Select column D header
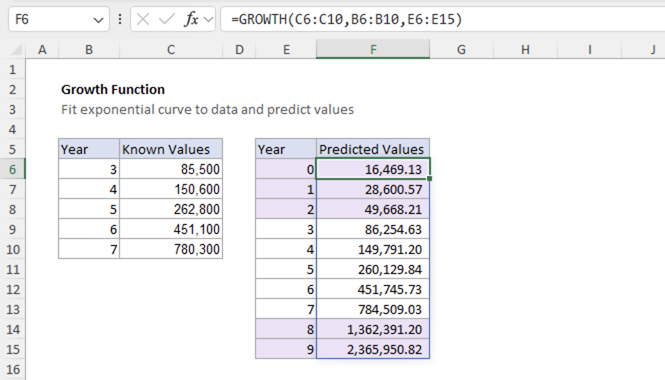 click(x=239, y=50)
